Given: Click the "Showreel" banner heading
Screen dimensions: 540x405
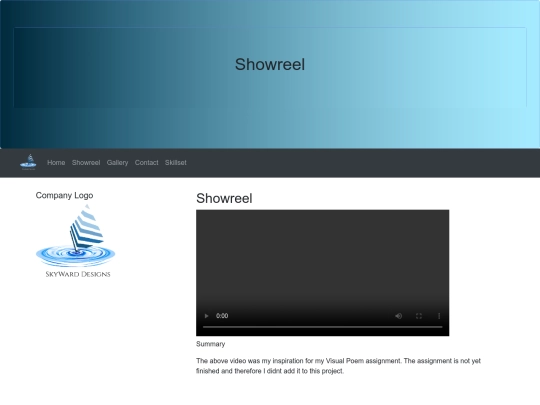Looking at the screenshot, I should coord(270,64).
